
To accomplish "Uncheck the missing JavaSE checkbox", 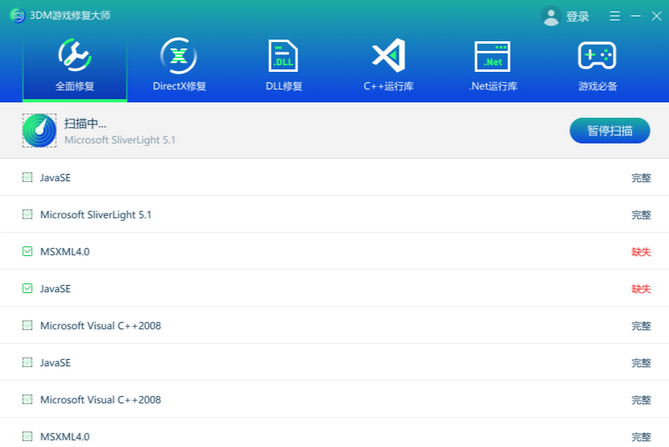I will [x=27, y=289].
